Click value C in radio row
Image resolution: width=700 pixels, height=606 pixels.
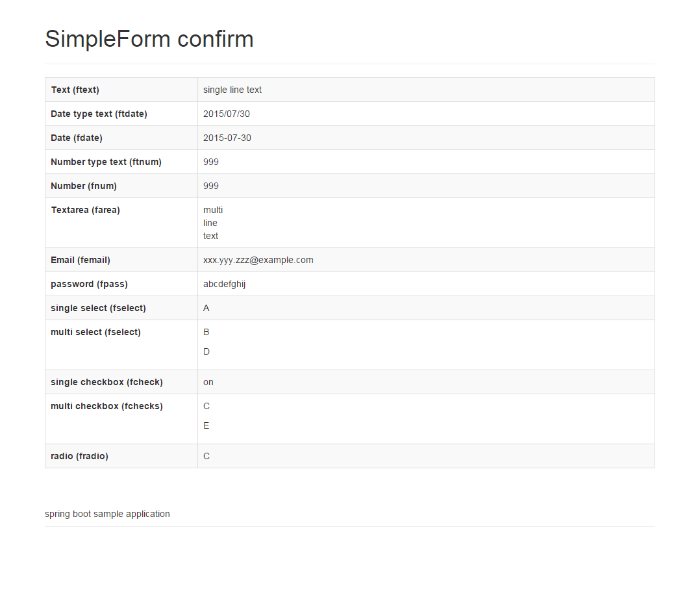point(206,456)
